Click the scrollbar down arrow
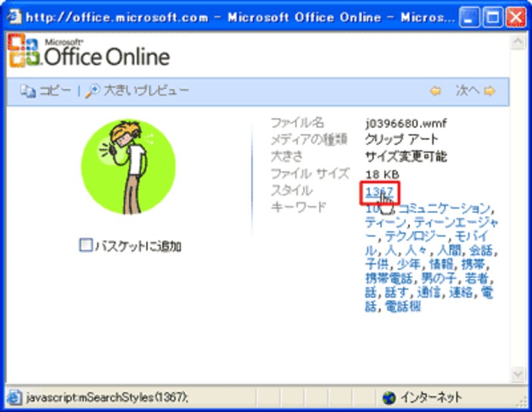Viewport: 532px width, 412px height. [517, 373]
